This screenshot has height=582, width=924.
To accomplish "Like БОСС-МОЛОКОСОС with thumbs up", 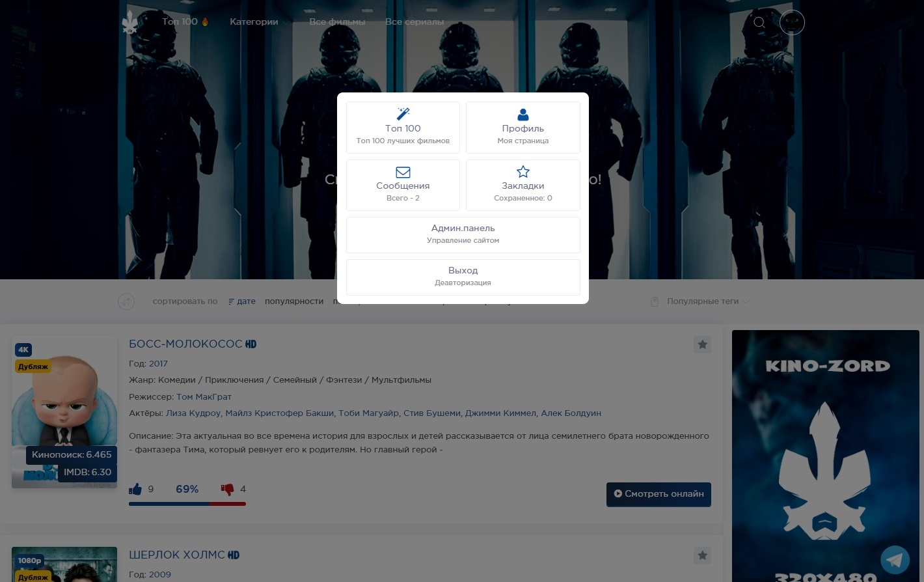I will pyautogui.click(x=135, y=489).
